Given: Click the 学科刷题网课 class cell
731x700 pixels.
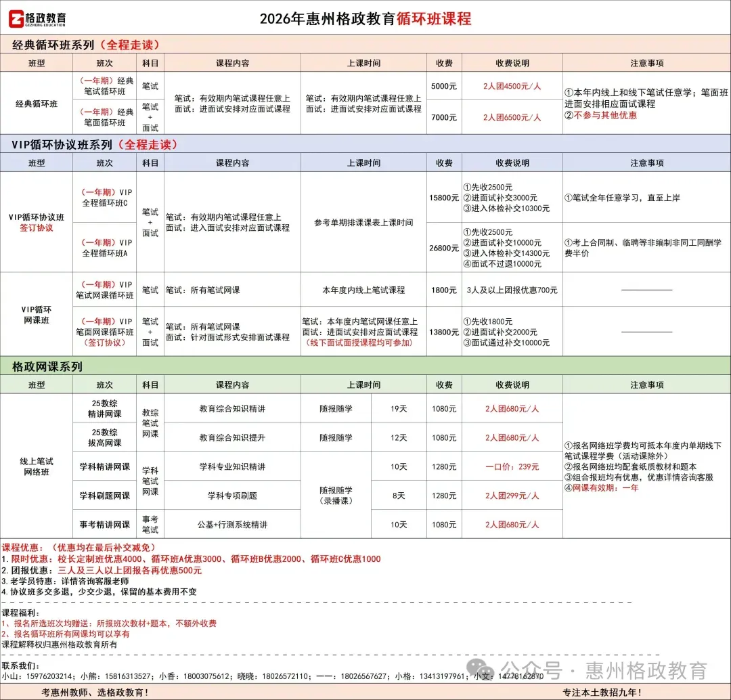Looking at the screenshot, I should (x=105, y=496).
